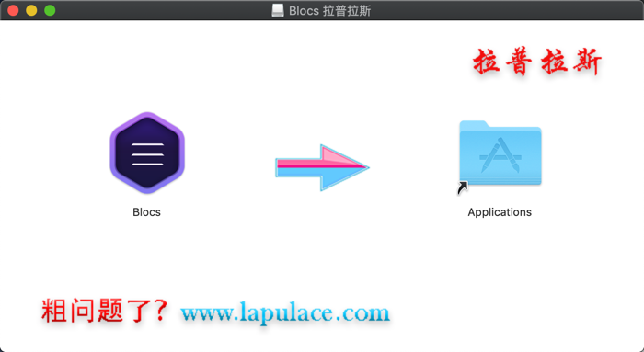Close the Blocs installer window
The image size is (644, 352).
tap(13, 10)
